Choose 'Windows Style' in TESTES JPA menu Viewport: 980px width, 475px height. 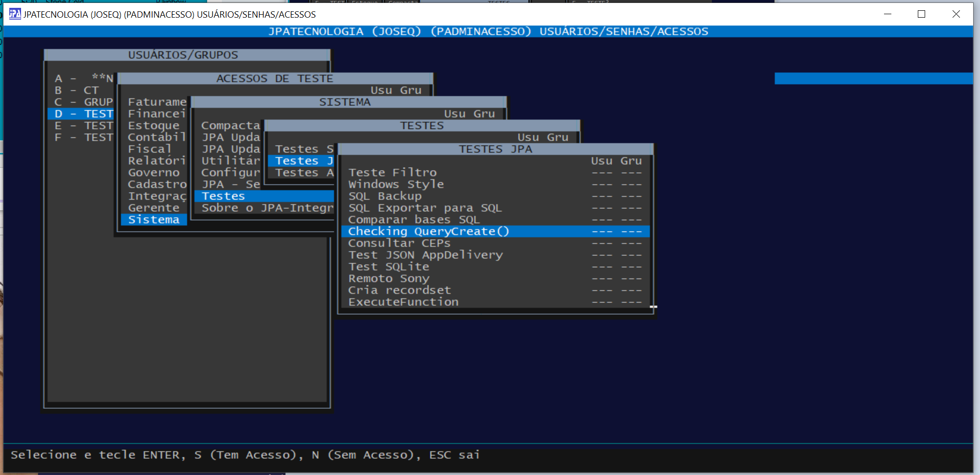click(495, 184)
